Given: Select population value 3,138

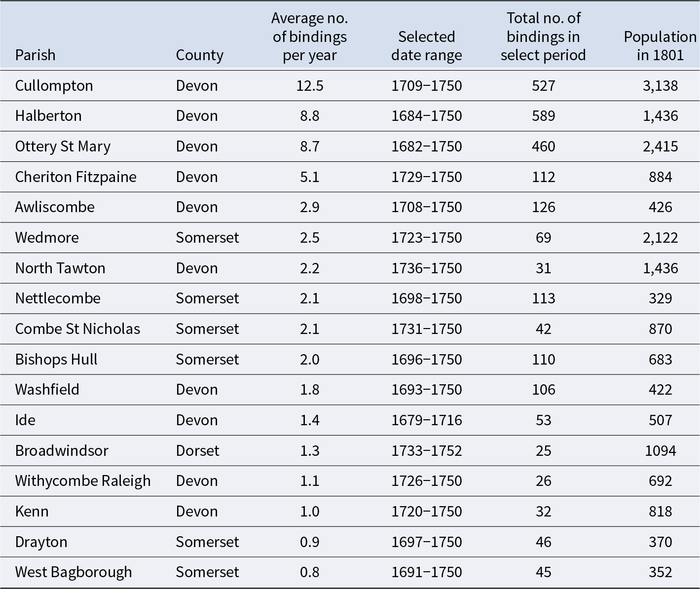Looking at the screenshot, I should [660, 85].
